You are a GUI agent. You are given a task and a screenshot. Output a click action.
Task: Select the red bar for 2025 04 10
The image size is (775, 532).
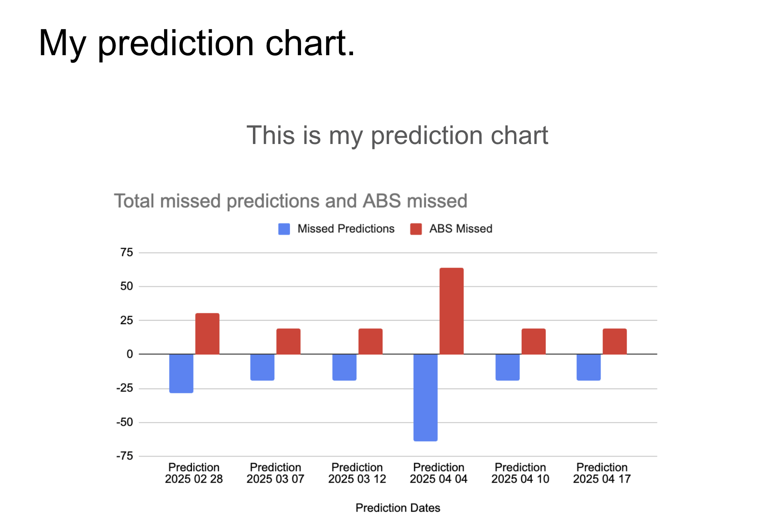click(x=534, y=342)
